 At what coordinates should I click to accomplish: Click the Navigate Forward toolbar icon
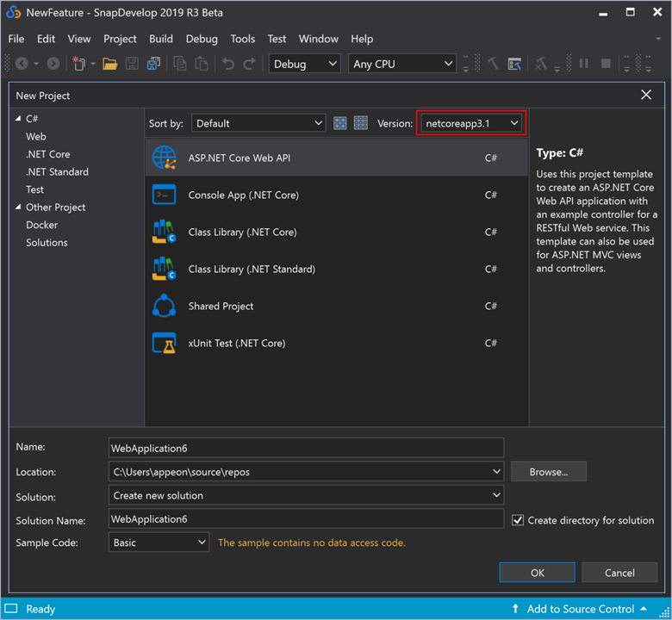click(x=53, y=64)
